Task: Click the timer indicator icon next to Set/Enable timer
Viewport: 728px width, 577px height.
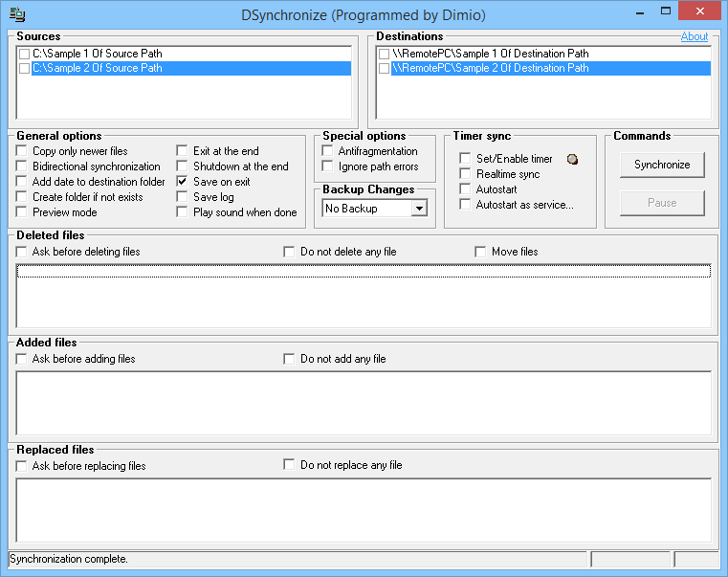Action: pyautogui.click(x=572, y=160)
